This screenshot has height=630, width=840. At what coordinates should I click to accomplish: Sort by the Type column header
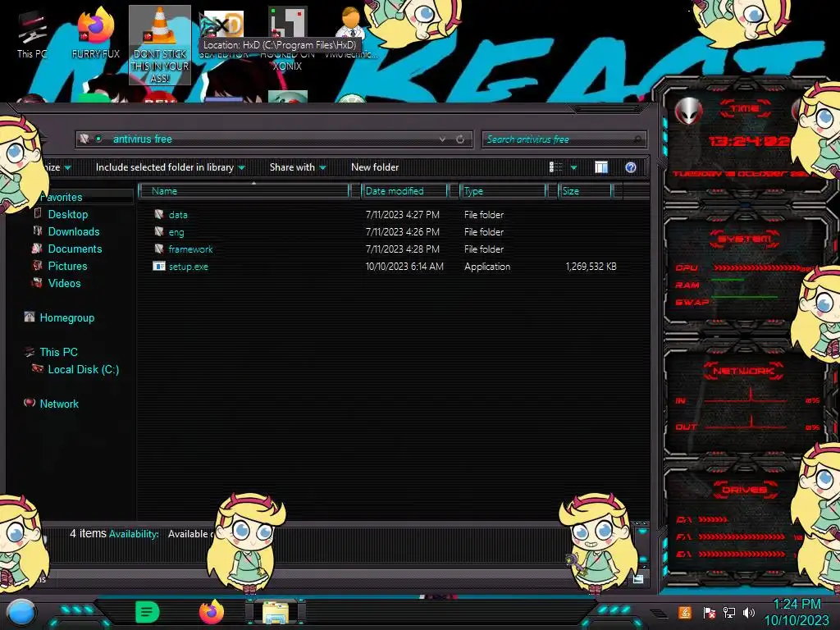tap(503, 190)
